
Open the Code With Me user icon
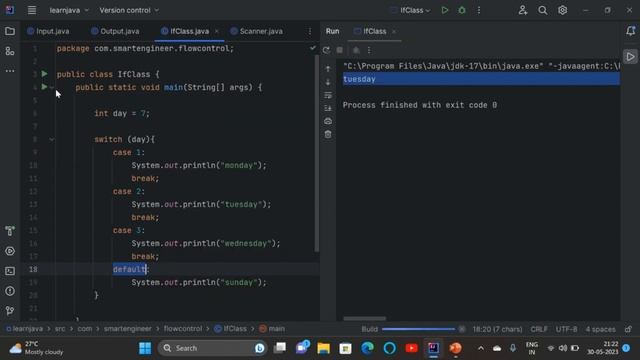click(522, 10)
